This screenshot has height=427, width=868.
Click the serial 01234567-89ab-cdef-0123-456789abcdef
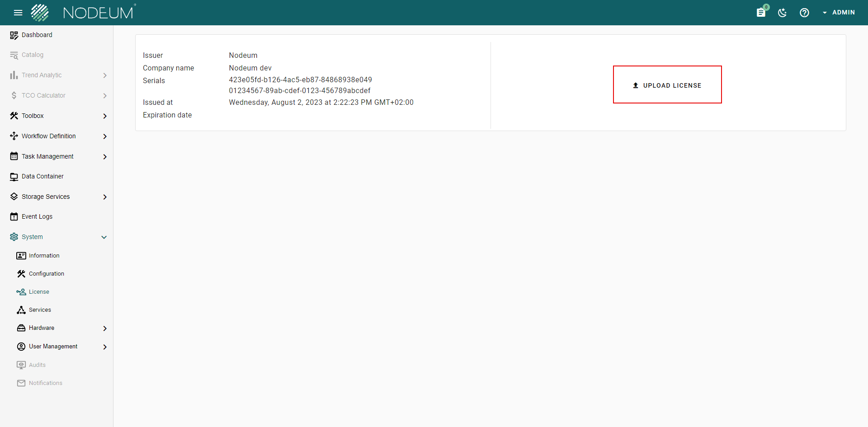[299, 91]
